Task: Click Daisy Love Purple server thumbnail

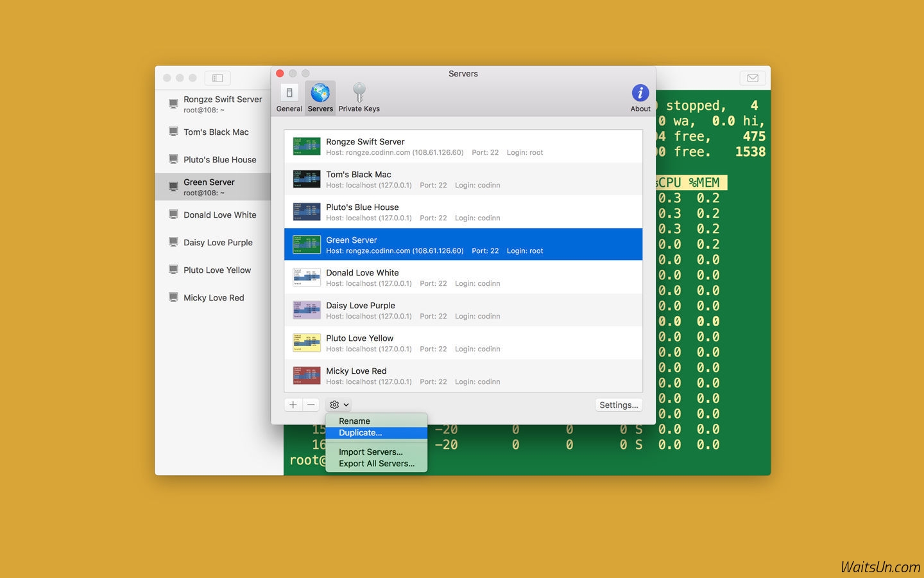Action: click(x=307, y=310)
